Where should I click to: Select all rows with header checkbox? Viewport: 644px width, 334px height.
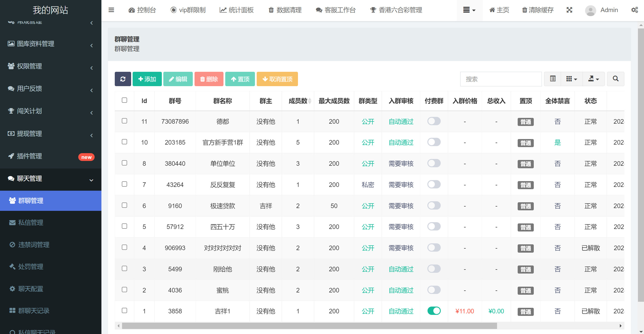(x=124, y=100)
